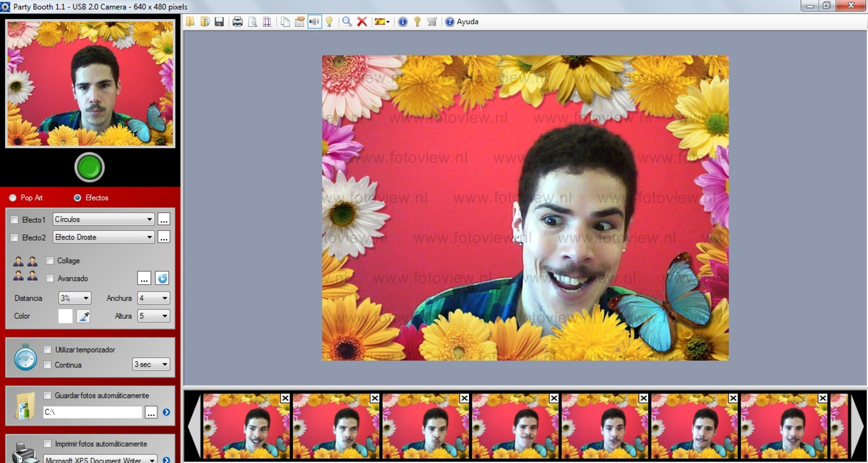This screenshot has height=463, width=868.
Task: Open the Microsoft XPS Document Writer dropdown
Action: (x=101, y=460)
